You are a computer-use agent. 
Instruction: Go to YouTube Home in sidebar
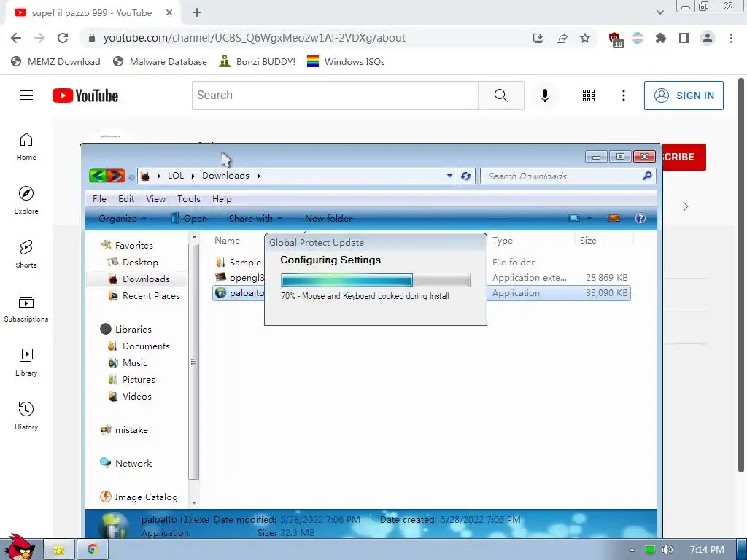pyautogui.click(x=26, y=147)
